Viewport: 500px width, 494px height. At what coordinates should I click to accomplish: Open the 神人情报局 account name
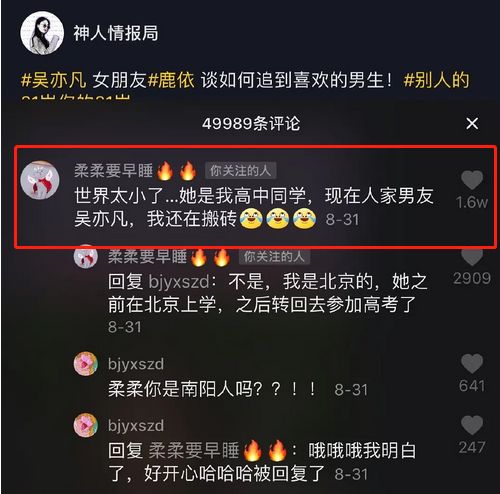coord(116,33)
